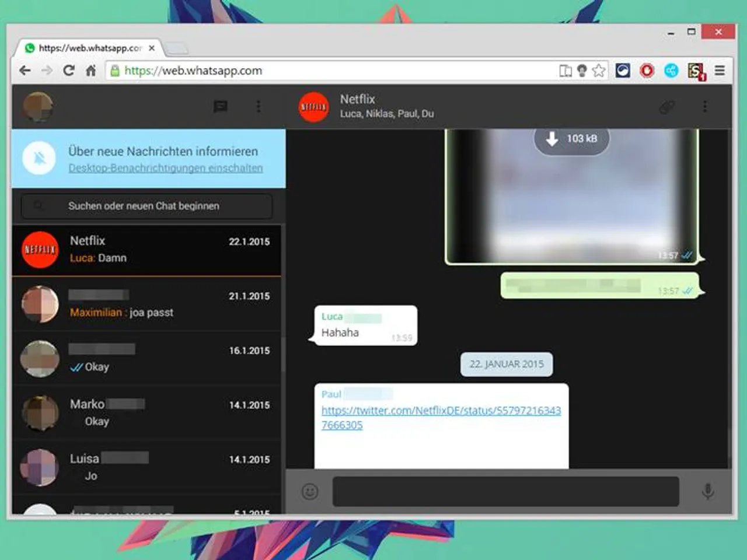Click the 22. JANUAR 2015 date badge
Screen dimensions: 747x560
[x=507, y=364]
